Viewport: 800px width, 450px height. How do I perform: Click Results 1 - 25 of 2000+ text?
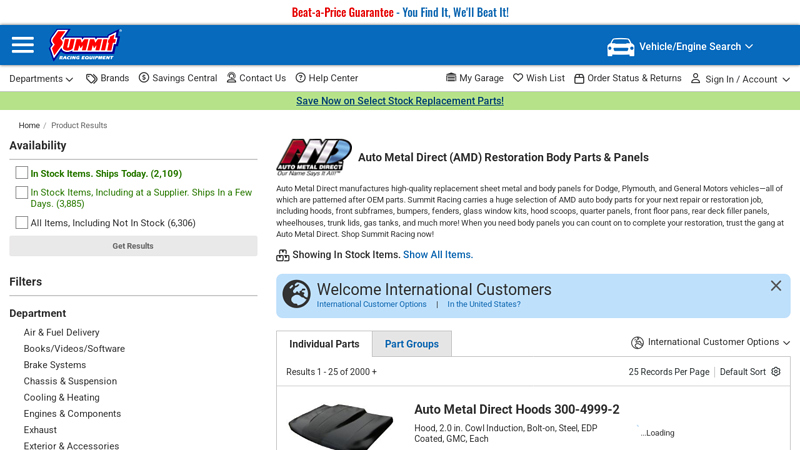pos(332,372)
